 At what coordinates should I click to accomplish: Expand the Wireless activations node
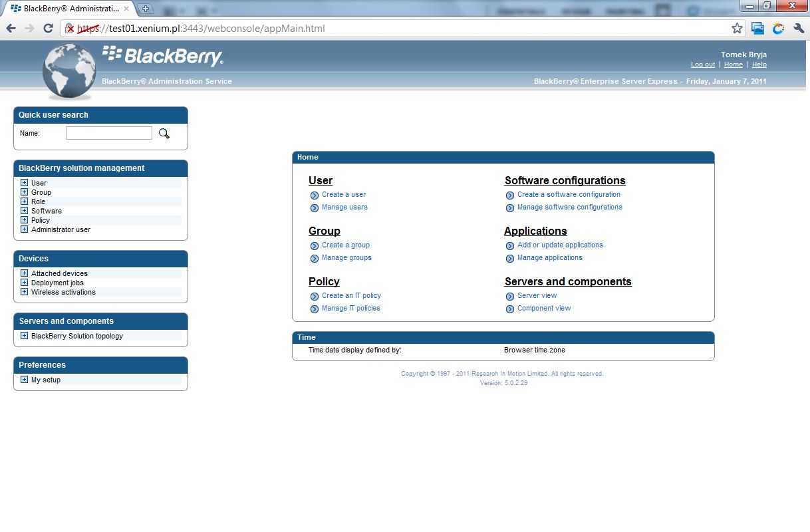point(24,292)
